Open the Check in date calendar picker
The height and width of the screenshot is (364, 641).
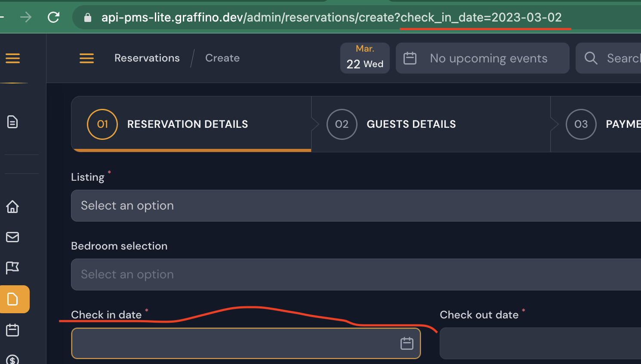click(407, 343)
